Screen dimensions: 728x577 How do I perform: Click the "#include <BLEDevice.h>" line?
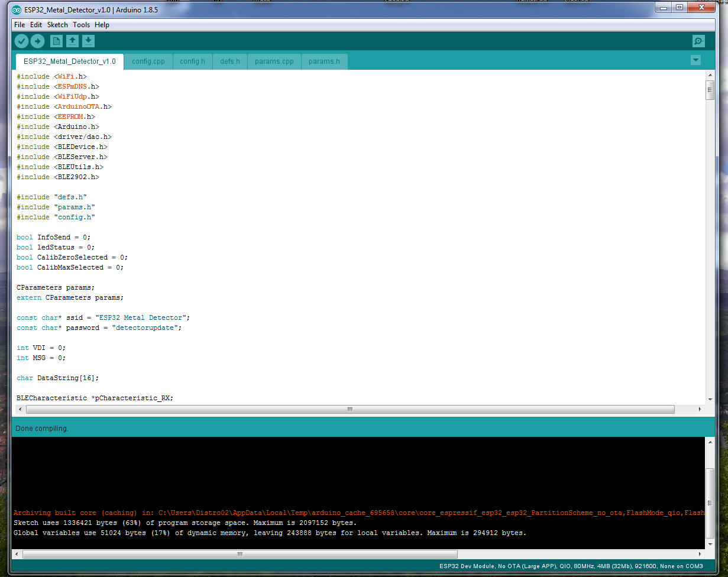(x=62, y=147)
